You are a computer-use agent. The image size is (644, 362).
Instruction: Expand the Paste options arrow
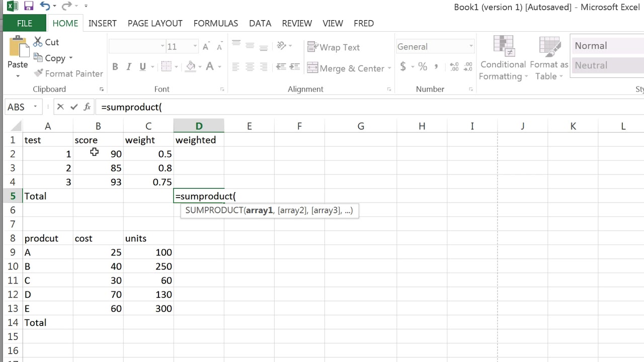click(x=18, y=76)
